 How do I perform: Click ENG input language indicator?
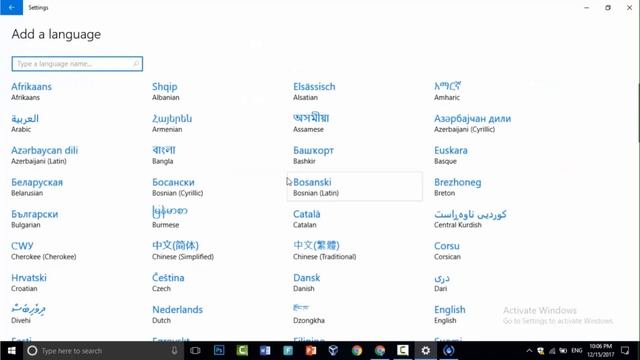point(577,351)
